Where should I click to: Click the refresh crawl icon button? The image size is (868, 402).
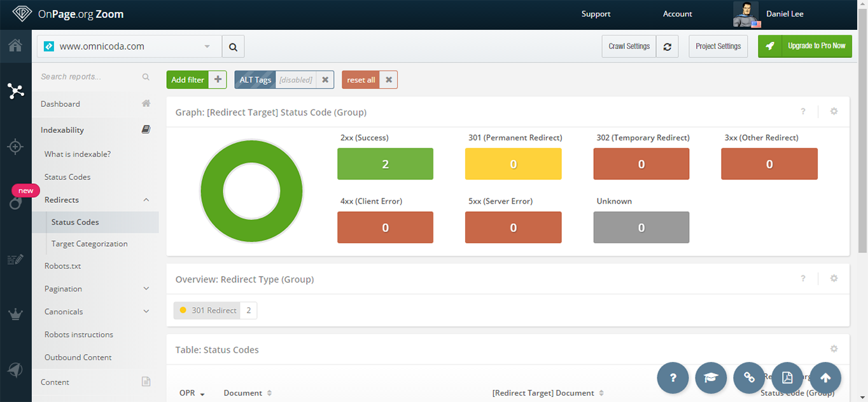click(667, 46)
